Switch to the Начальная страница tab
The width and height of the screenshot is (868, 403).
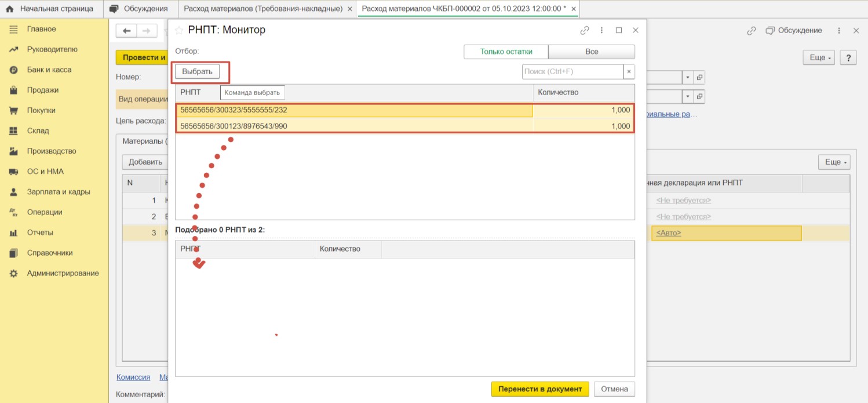[52, 9]
